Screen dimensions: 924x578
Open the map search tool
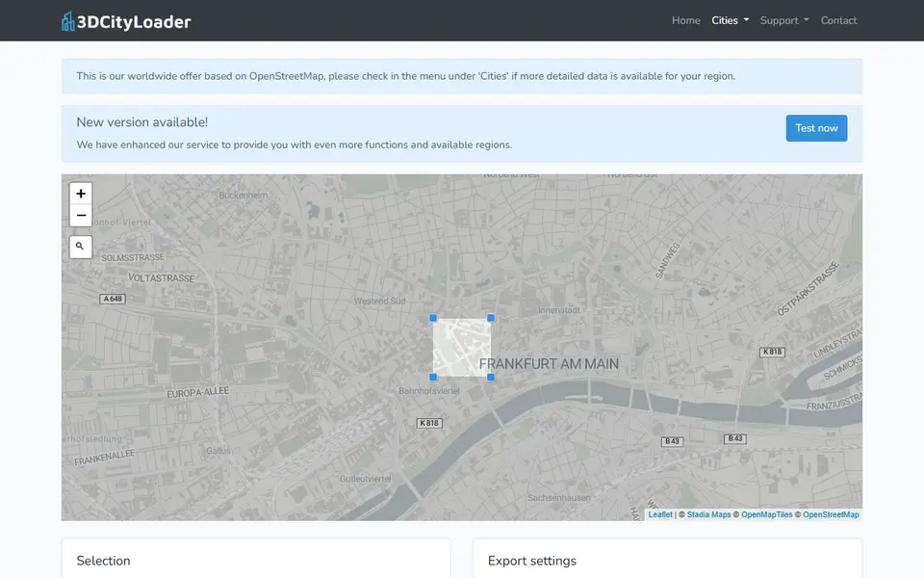click(x=80, y=247)
